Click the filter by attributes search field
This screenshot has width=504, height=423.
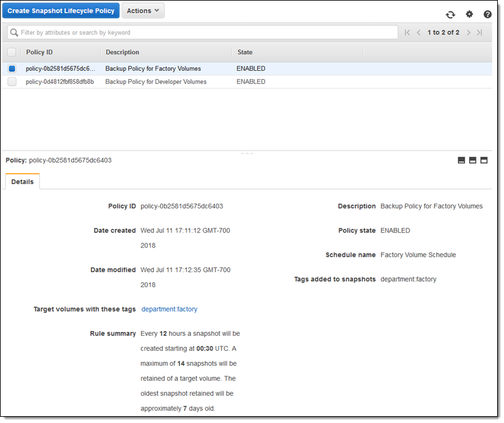click(x=202, y=32)
